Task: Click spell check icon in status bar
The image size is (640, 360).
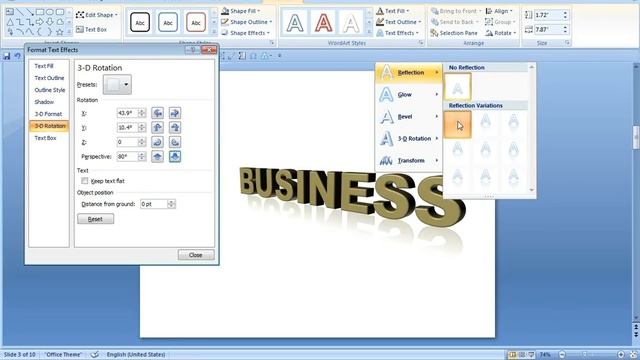Action: (95, 354)
